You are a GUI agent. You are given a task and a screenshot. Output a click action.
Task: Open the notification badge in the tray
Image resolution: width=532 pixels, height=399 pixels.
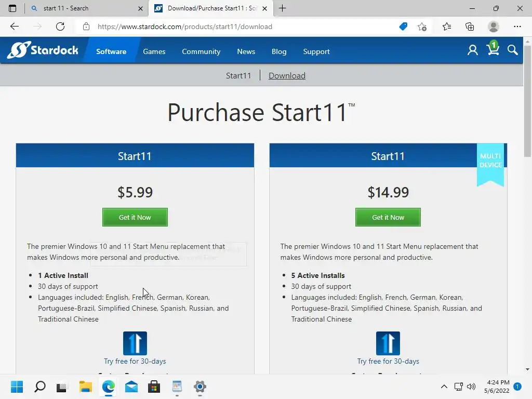point(517,387)
